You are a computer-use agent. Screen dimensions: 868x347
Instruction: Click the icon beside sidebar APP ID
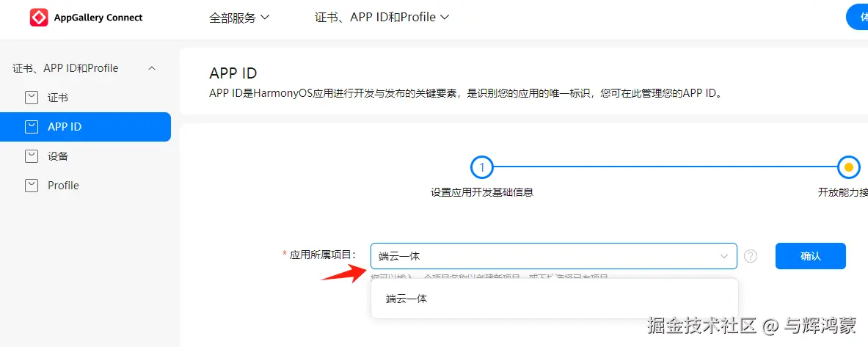tap(32, 127)
